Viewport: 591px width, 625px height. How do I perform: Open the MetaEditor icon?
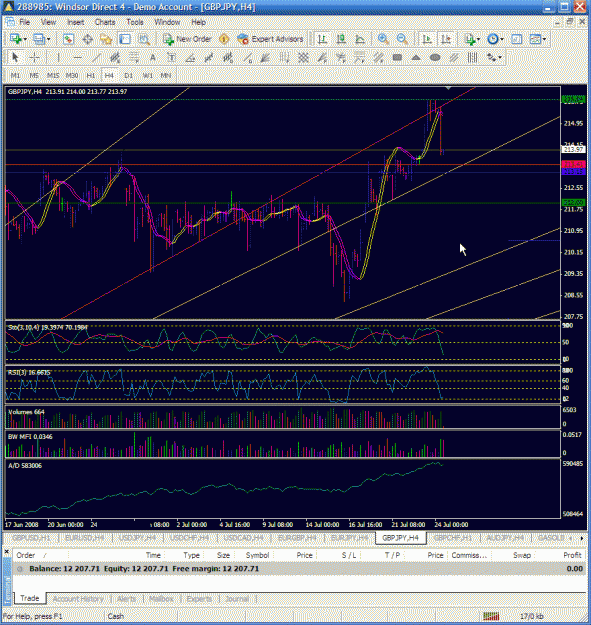click(x=224, y=39)
